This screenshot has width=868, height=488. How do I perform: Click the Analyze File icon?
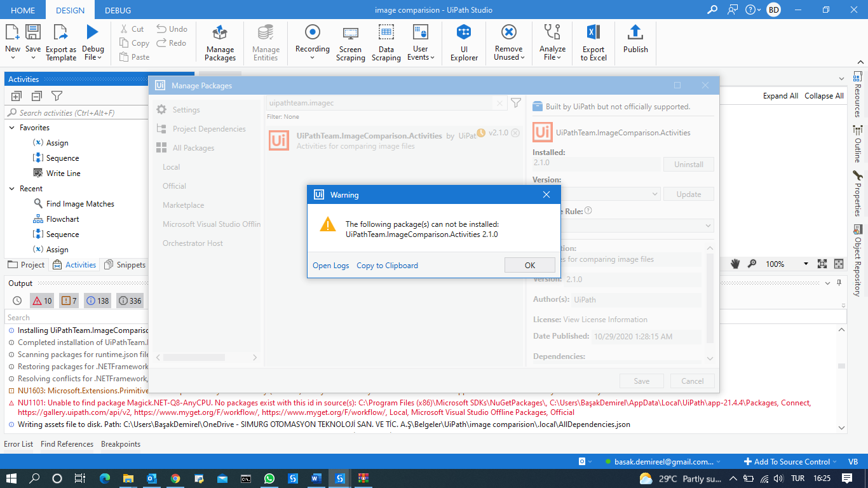[x=553, y=32]
